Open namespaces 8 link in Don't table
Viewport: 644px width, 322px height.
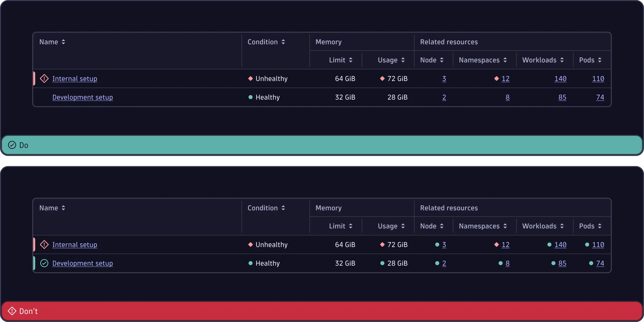coord(508,263)
